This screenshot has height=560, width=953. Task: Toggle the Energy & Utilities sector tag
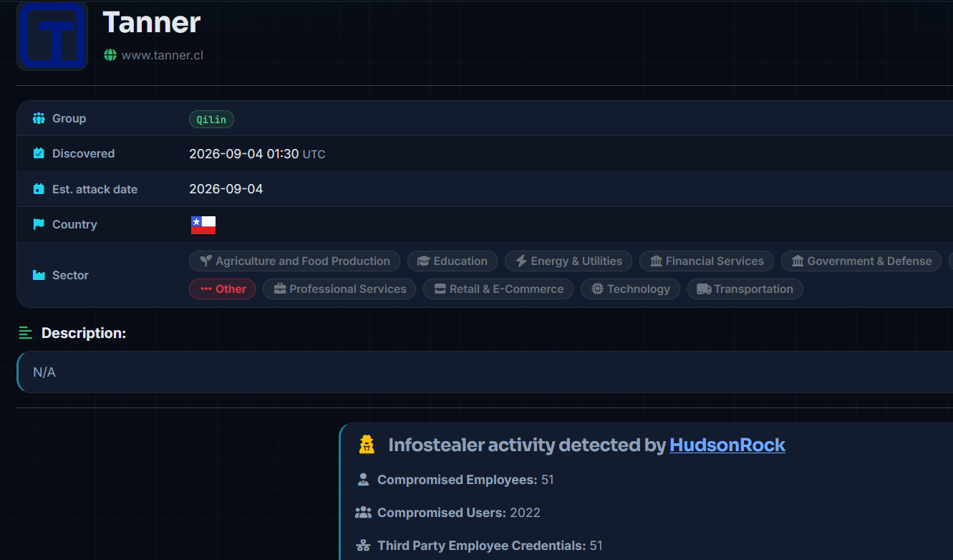pyautogui.click(x=569, y=261)
